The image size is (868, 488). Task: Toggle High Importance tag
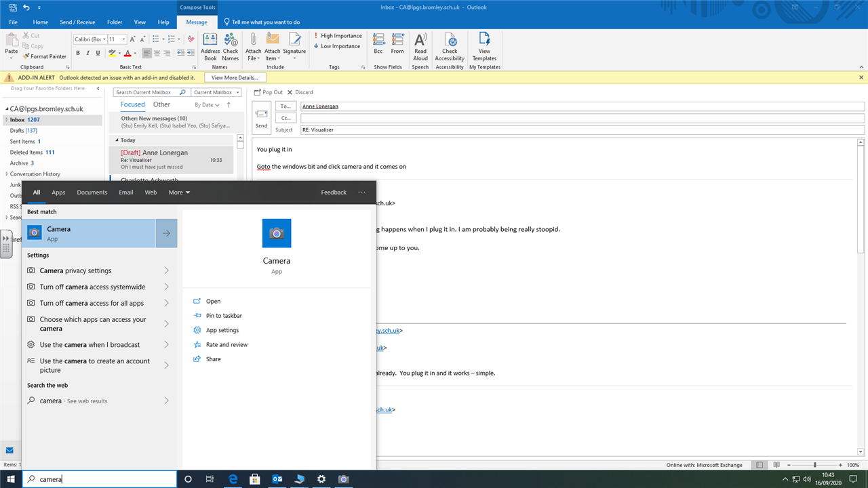point(338,36)
